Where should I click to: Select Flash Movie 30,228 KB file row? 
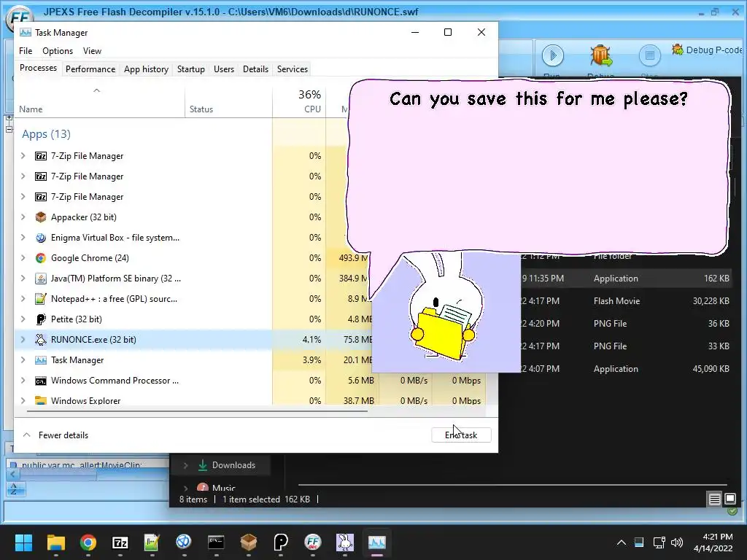[626, 301]
